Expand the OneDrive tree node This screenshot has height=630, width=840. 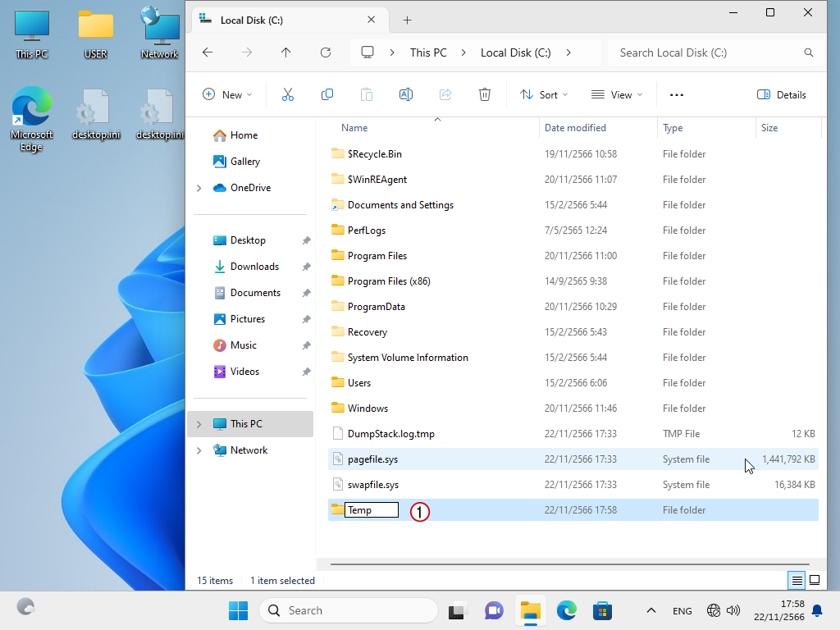click(x=199, y=188)
